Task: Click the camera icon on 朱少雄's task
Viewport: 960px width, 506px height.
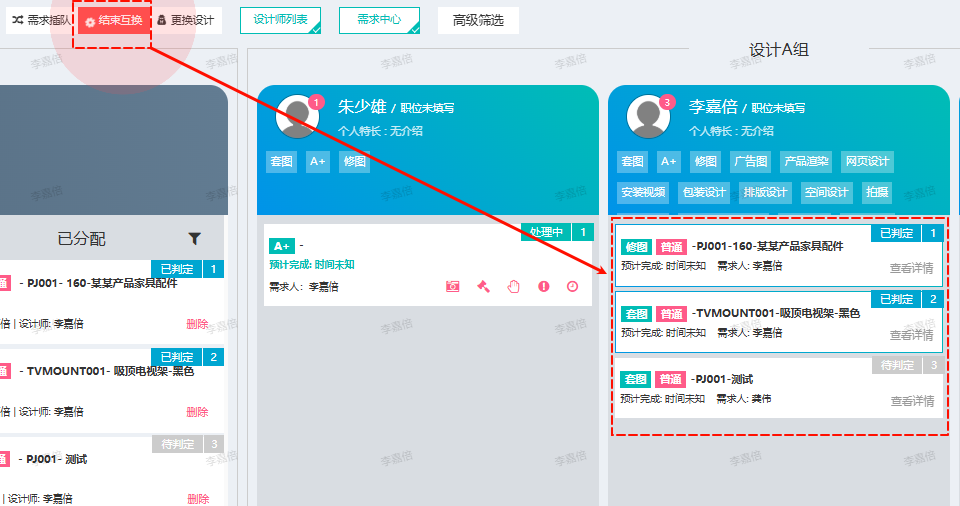Action: pos(453,286)
